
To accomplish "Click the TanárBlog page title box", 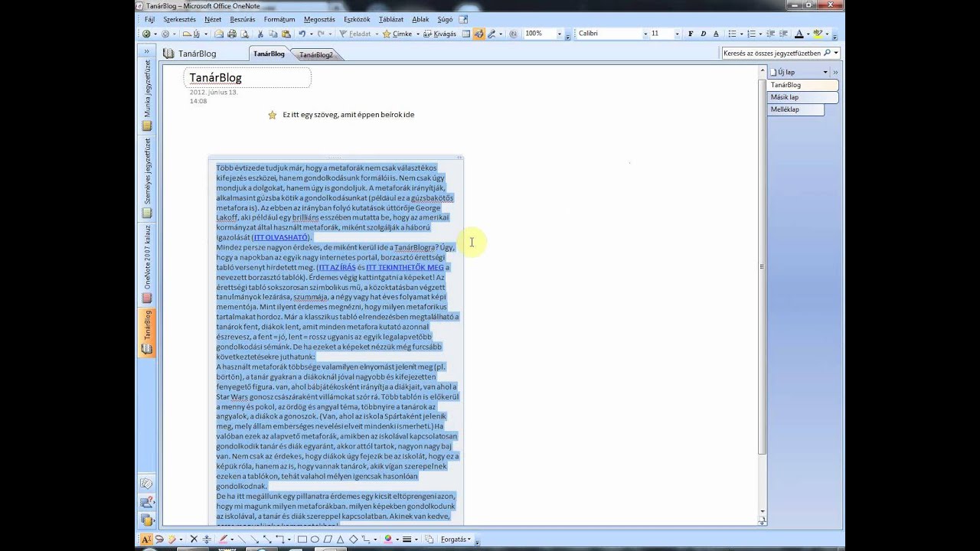I will (x=247, y=77).
